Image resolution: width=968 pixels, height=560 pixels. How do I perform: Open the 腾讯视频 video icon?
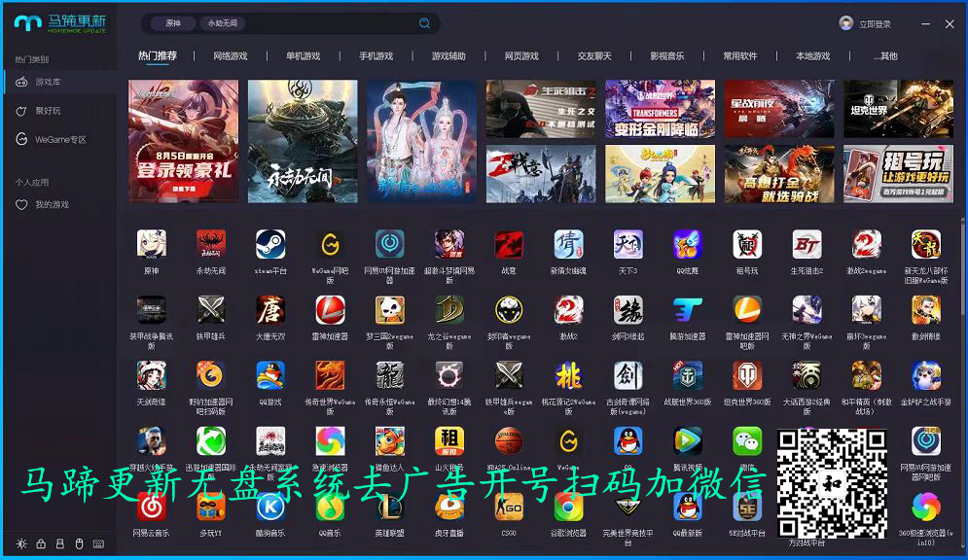[x=687, y=441]
